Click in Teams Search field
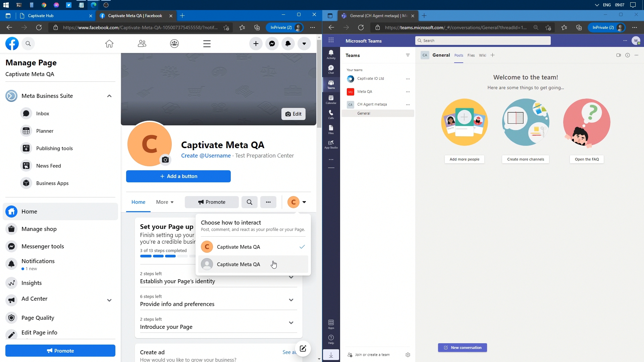644x362 pixels. [483, 41]
